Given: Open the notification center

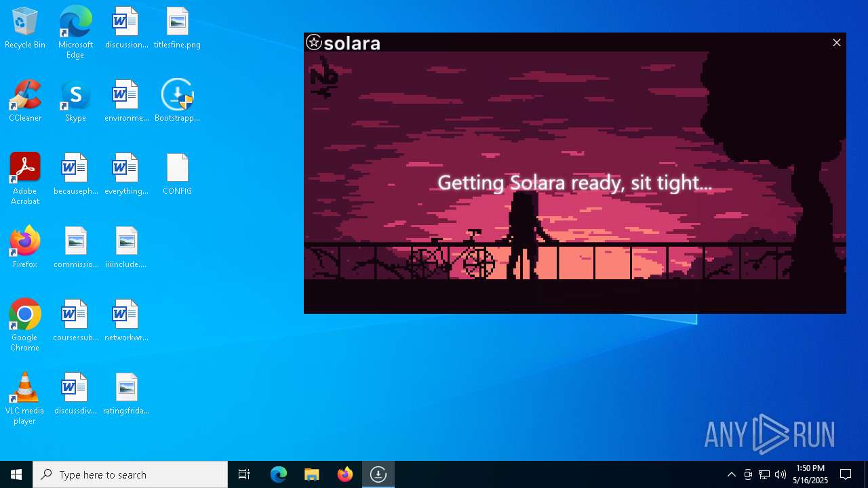Looking at the screenshot, I should click(x=846, y=474).
